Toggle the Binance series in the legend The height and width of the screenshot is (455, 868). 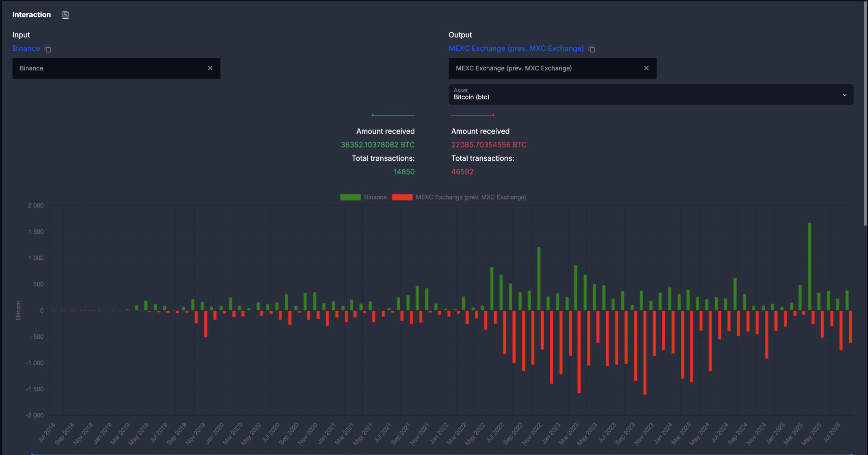tap(375, 197)
